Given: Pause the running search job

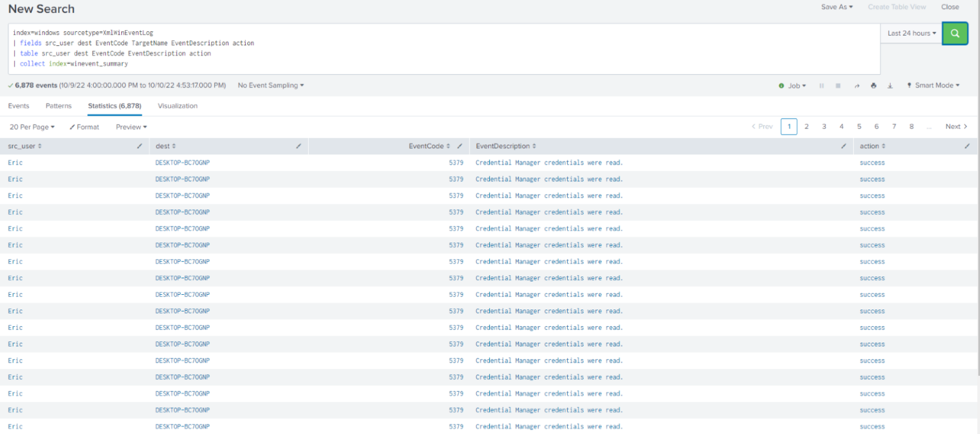Looking at the screenshot, I should (822, 85).
